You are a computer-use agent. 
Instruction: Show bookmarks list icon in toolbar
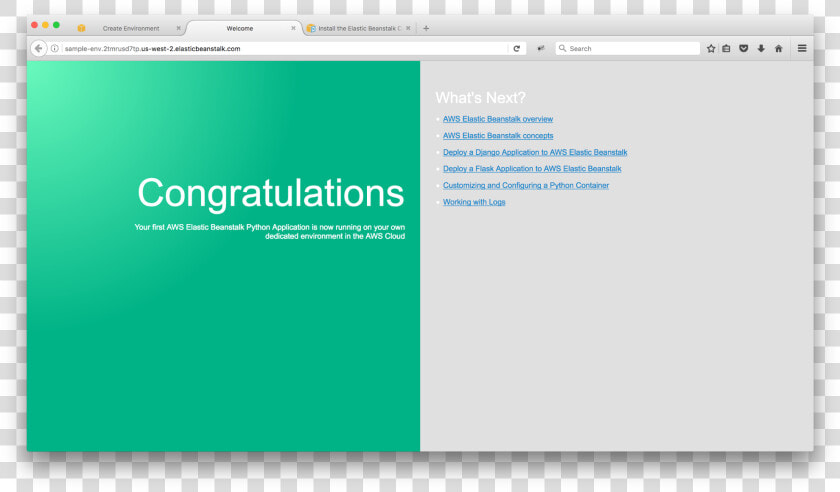coord(726,48)
